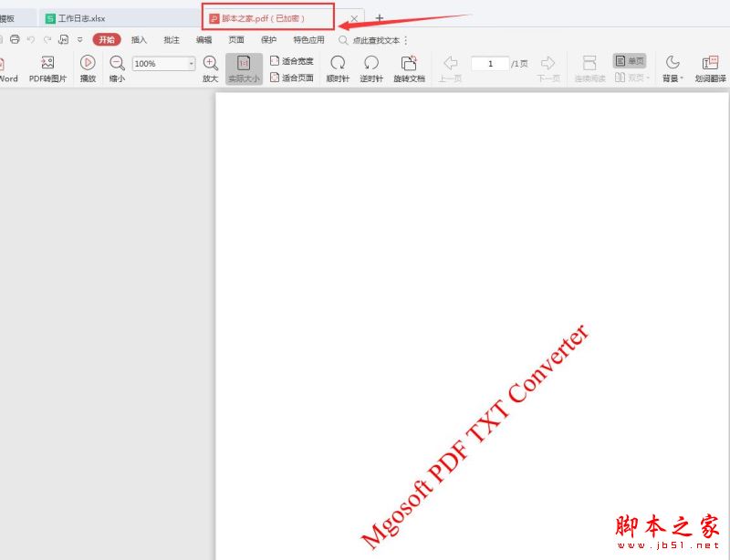
Task: Enable 适合页面 fit page mode
Action: point(292,76)
